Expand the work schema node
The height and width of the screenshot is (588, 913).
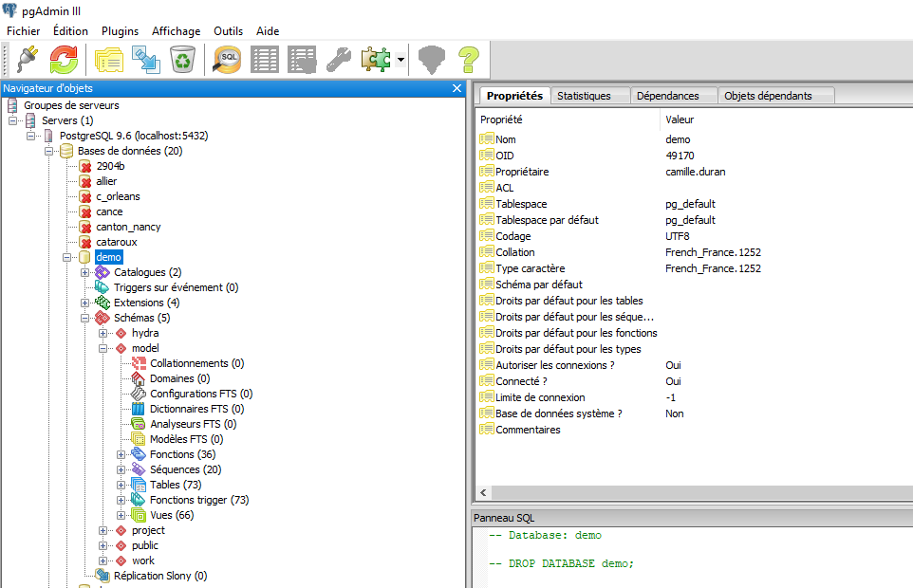103,560
